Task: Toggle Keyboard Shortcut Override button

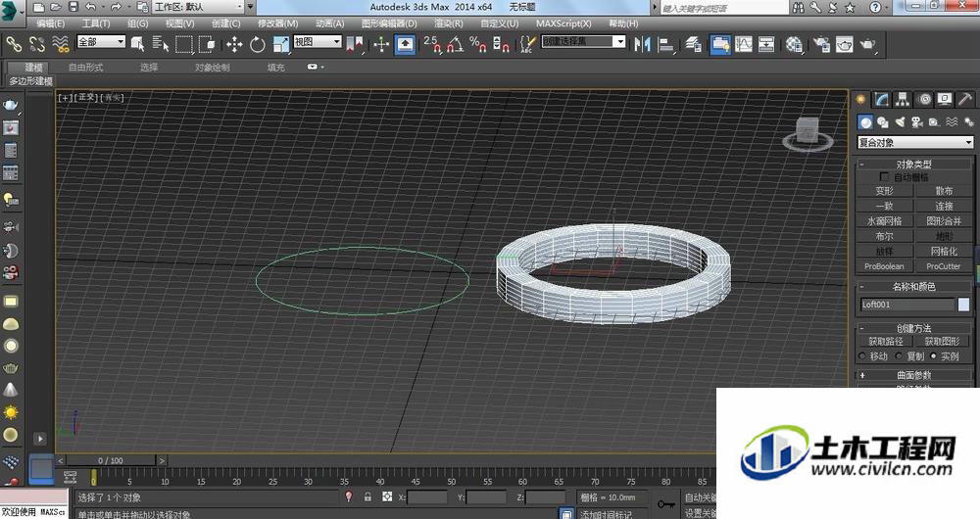Action: pyautogui.click(x=405, y=44)
